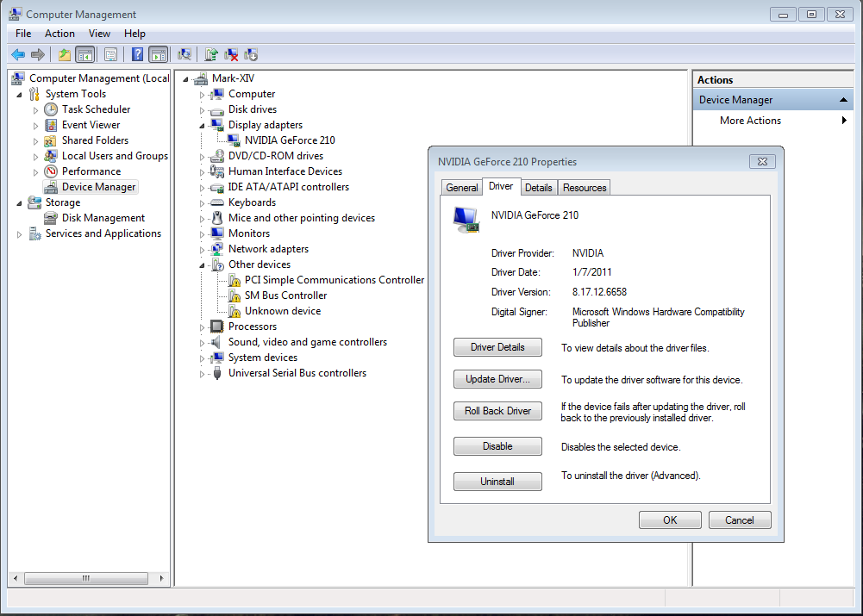Click the Update Driver... button
This screenshot has width=863, height=616.
[x=497, y=379]
